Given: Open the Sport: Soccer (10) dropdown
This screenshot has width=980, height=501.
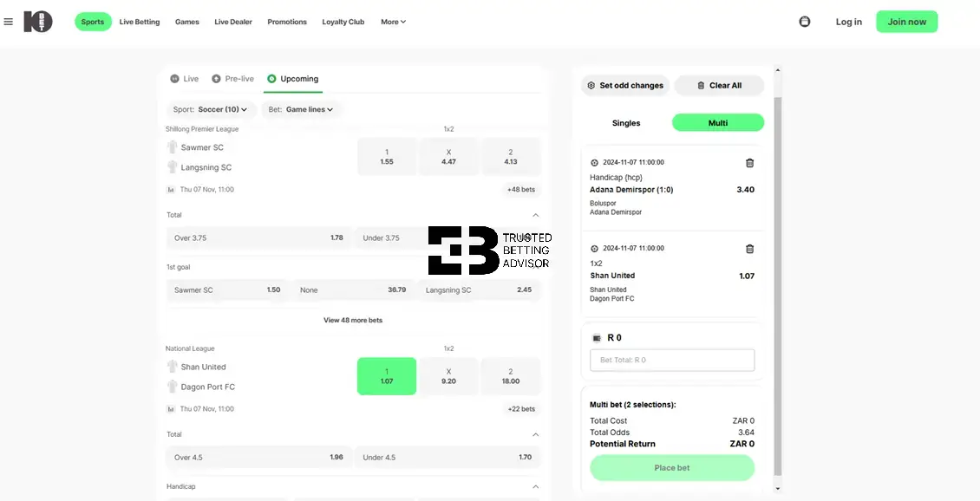Looking at the screenshot, I should point(212,109).
